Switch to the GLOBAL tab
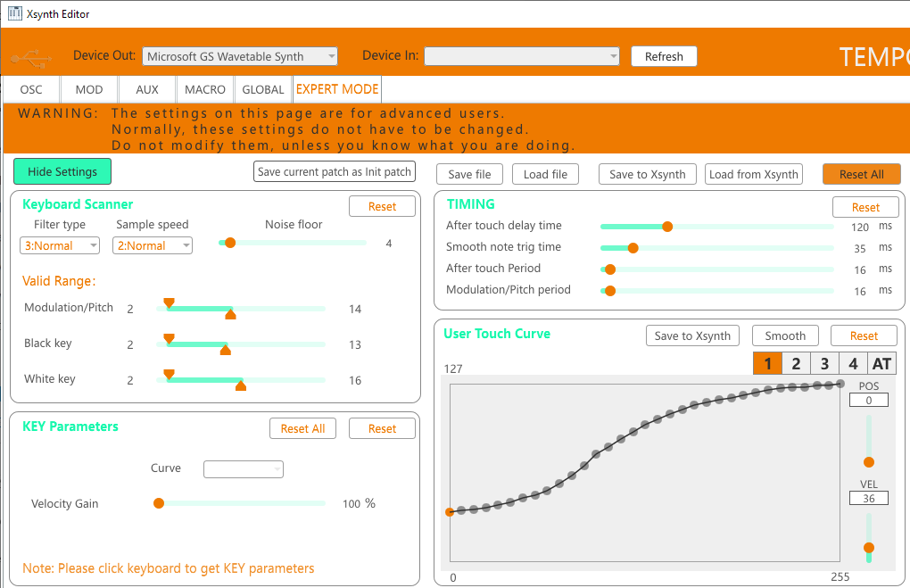The width and height of the screenshot is (910, 588). coord(263,89)
